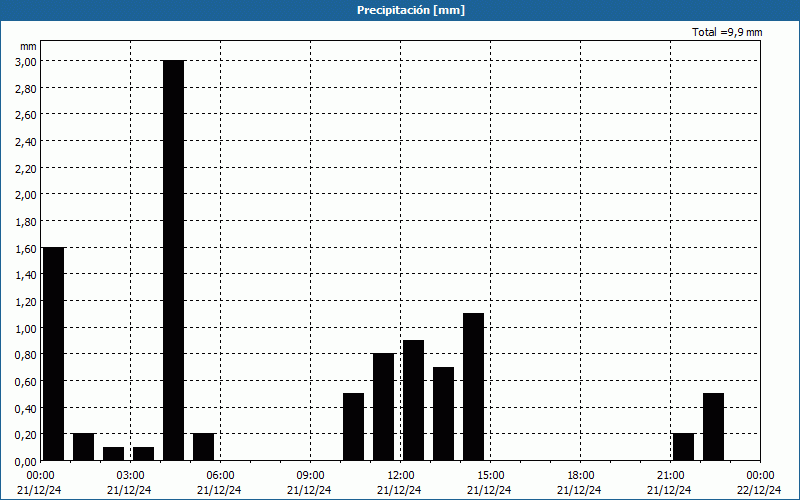Screen dimensions: 800x500
Task: Click the 0,50 mm bar after 22:00
Action: pyautogui.click(x=713, y=427)
